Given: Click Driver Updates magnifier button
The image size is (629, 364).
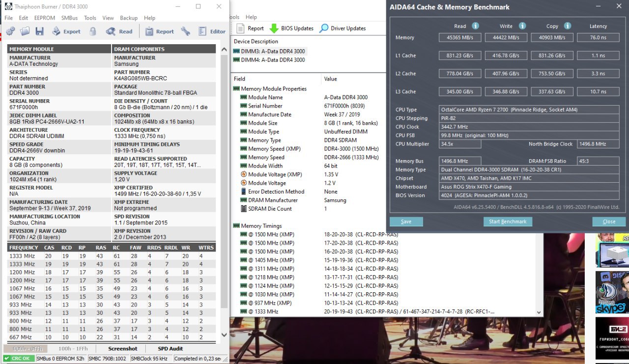Looking at the screenshot, I should tap(343, 28).
